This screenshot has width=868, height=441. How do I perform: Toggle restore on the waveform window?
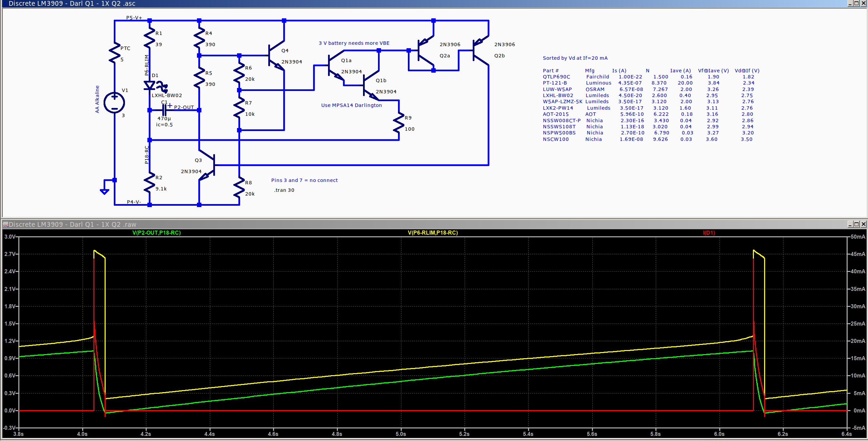point(857,224)
